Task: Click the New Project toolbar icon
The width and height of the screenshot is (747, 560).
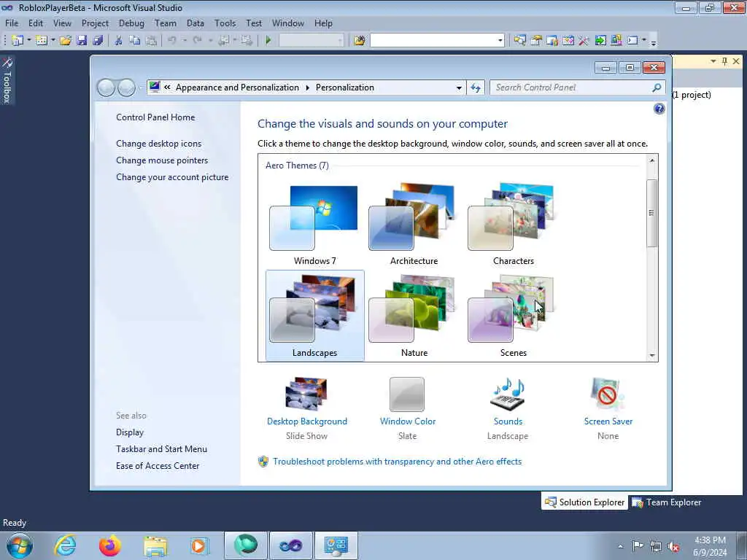Action: tap(18, 41)
